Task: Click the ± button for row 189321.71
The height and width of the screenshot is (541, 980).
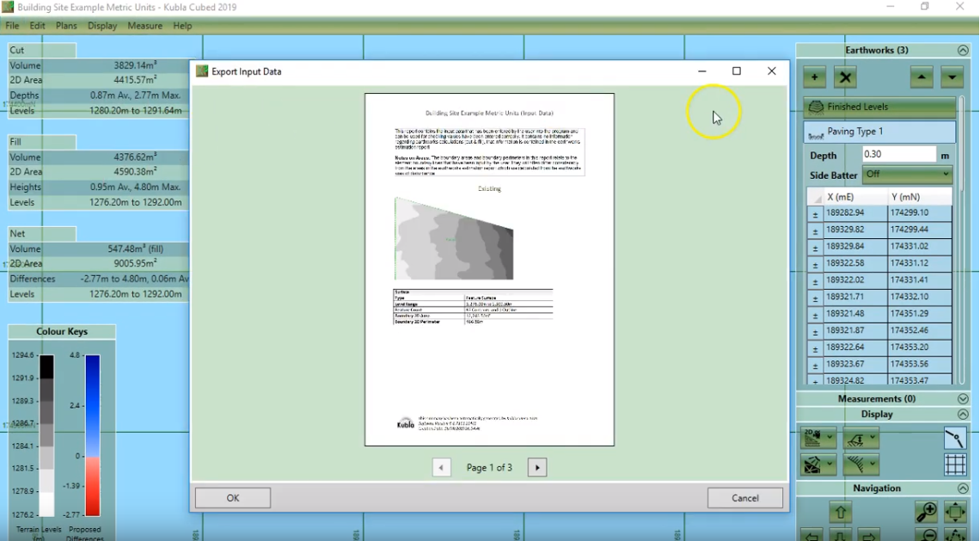Action: click(815, 298)
